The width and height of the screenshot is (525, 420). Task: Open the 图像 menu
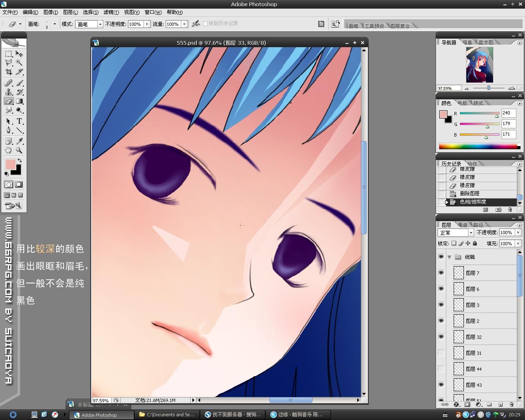50,12
